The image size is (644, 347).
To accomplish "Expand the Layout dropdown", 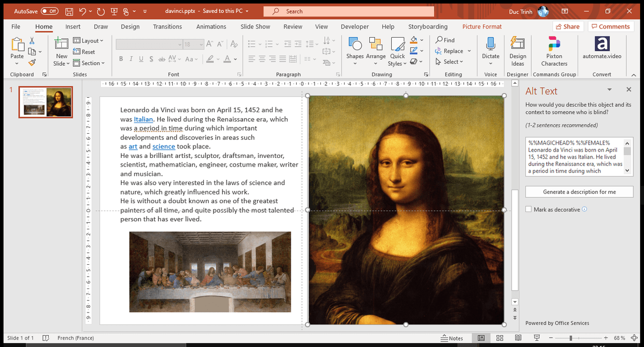I will click(88, 41).
